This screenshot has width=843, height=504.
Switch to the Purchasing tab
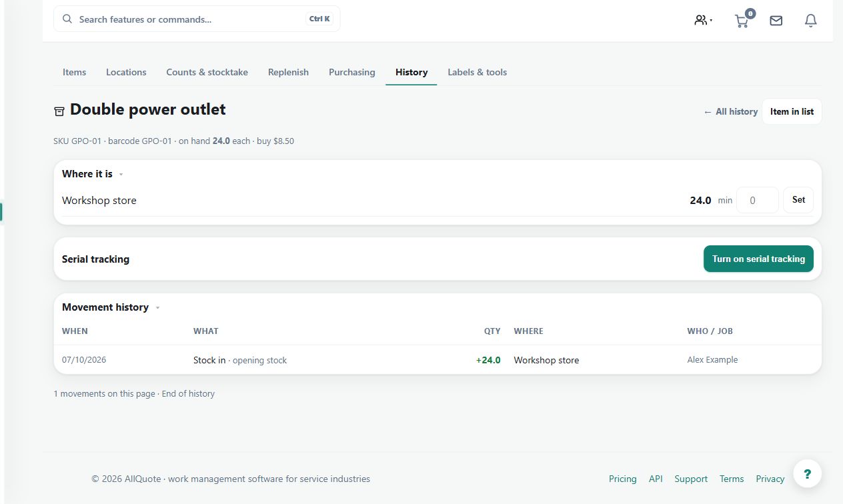point(351,72)
